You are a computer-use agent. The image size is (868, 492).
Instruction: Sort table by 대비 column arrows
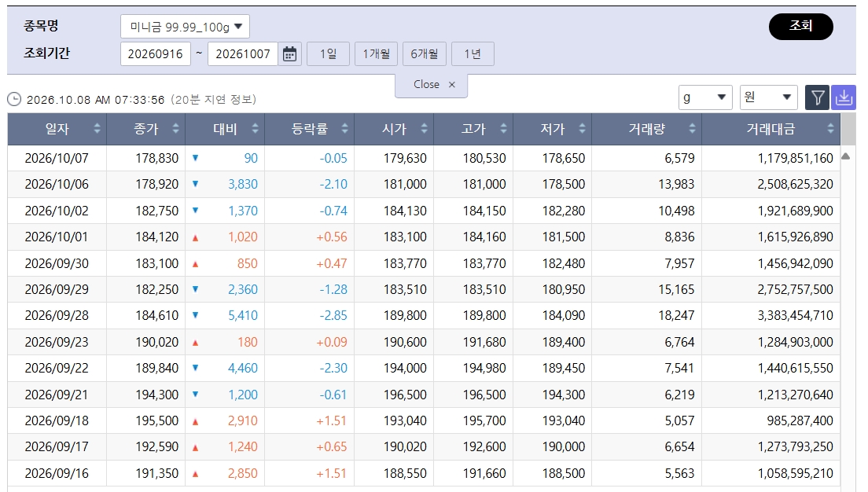[x=256, y=129]
